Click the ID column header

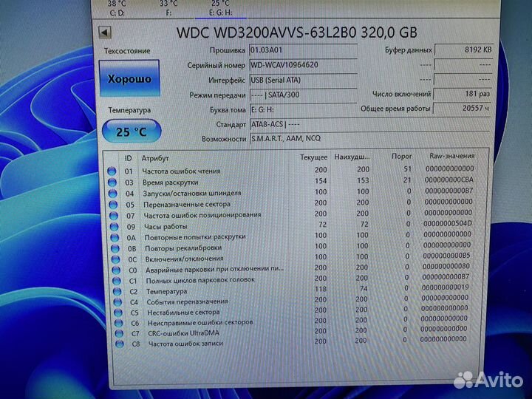128,158
